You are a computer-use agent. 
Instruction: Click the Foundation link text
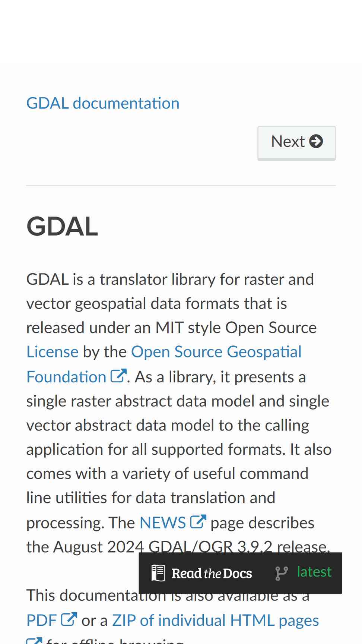tap(66, 377)
